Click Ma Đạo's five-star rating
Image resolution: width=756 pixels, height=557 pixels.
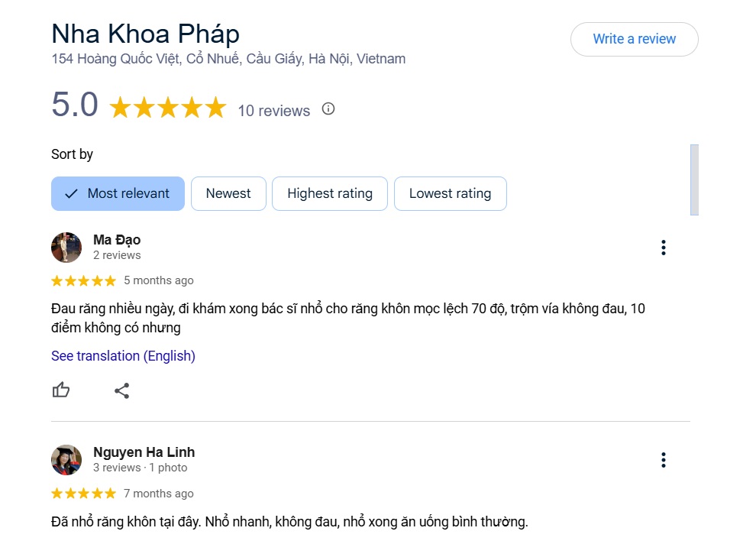click(x=83, y=280)
